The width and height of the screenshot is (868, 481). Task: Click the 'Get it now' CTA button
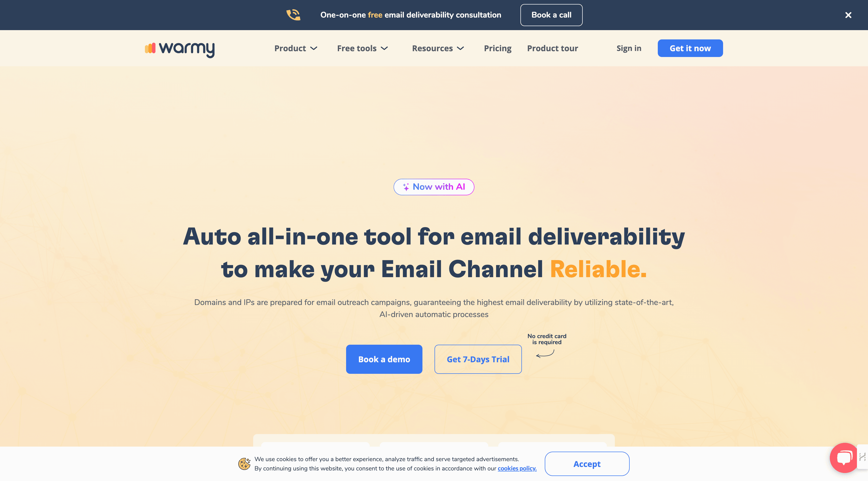(690, 48)
